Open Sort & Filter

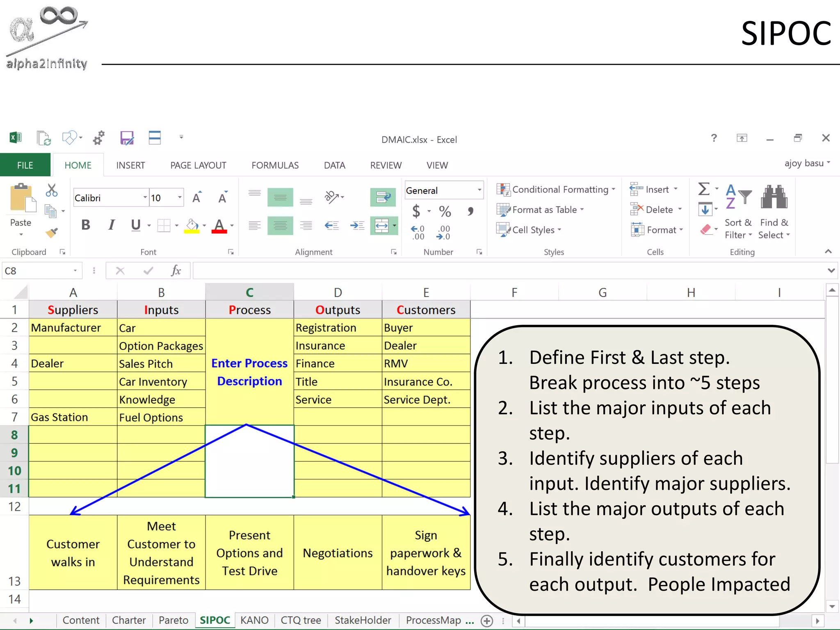coord(738,211)
